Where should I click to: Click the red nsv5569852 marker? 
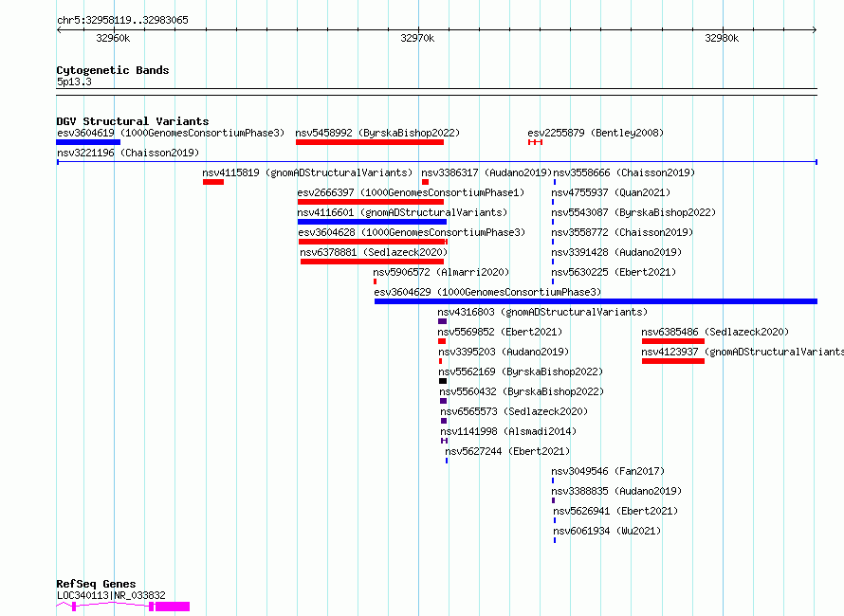click(x=442, y=341)
